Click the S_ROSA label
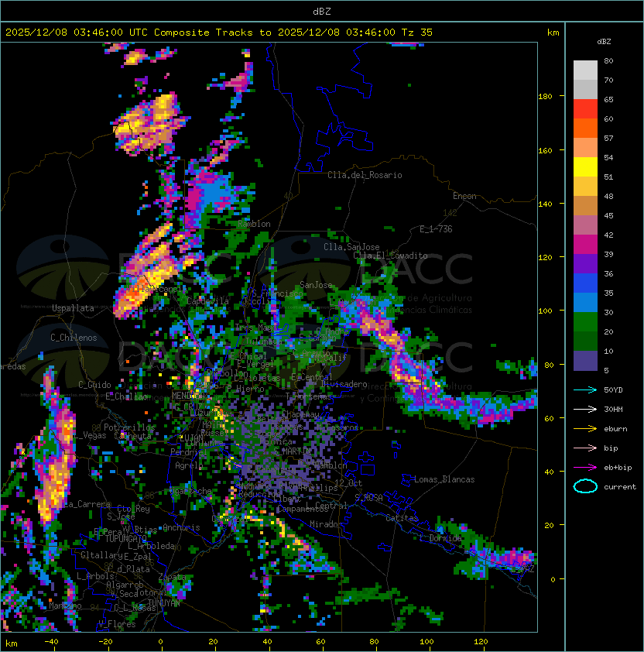The image size is (644, 652). pos(368,498)
